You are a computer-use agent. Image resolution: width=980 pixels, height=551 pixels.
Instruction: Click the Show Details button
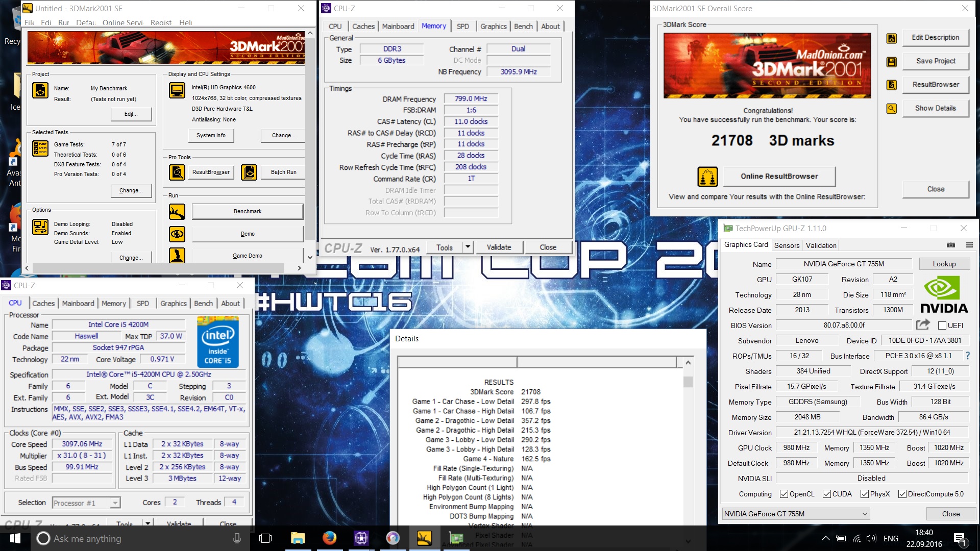click(935, 109)
